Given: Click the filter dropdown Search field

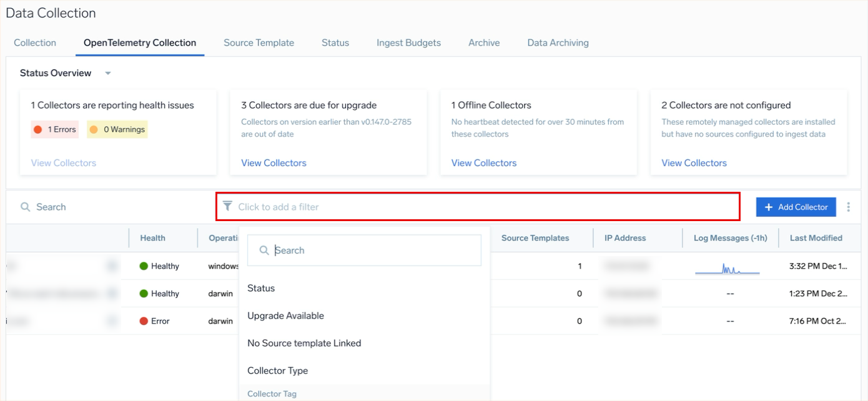Looking at the screenshot, I should (x=375, y=250).
